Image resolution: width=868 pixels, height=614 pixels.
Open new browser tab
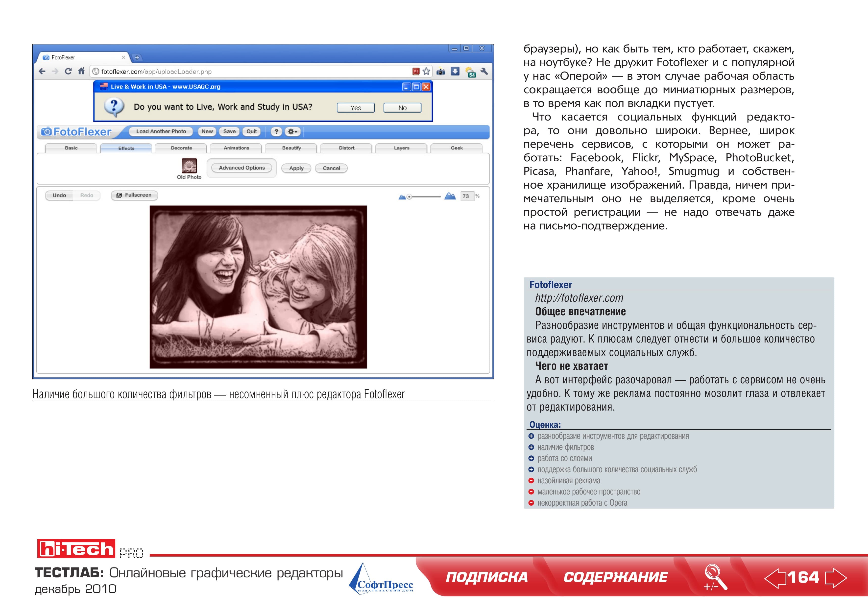(x=137, y=57)
